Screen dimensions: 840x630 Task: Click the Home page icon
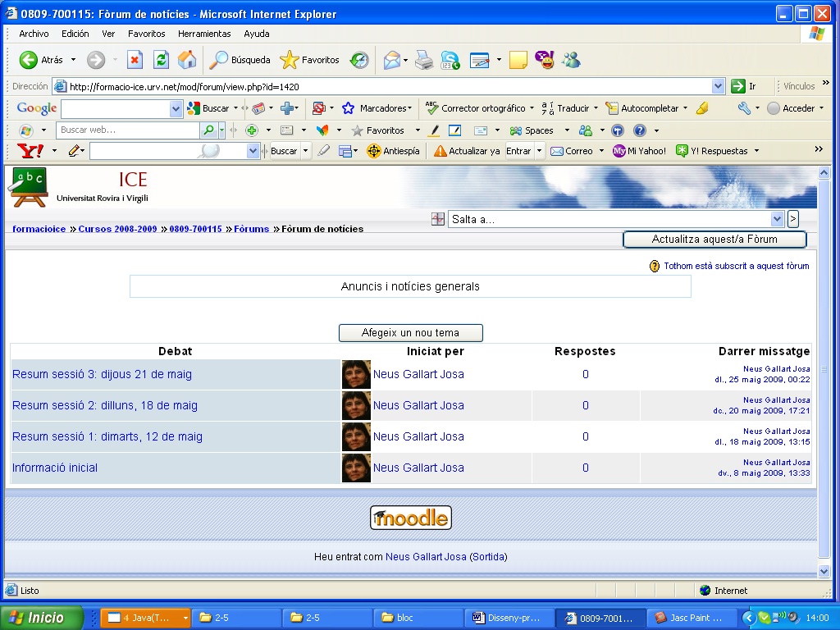[187, 60]
